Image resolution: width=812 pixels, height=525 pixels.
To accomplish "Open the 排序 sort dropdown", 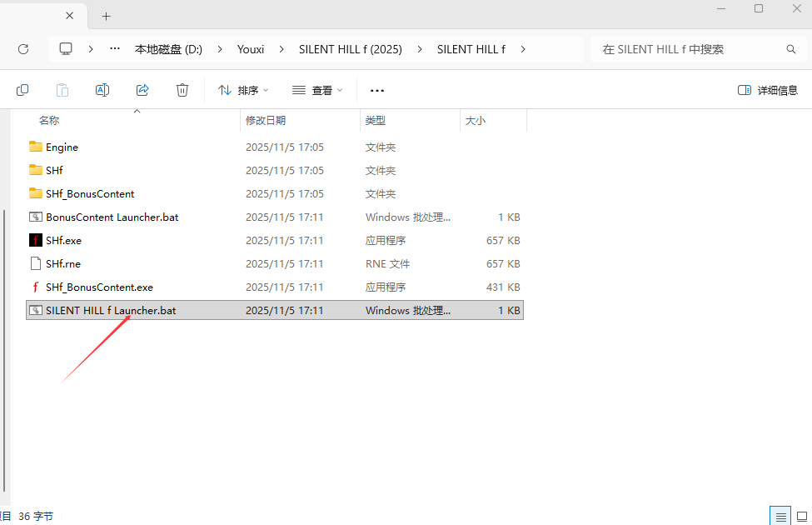I will pos(243,90).
